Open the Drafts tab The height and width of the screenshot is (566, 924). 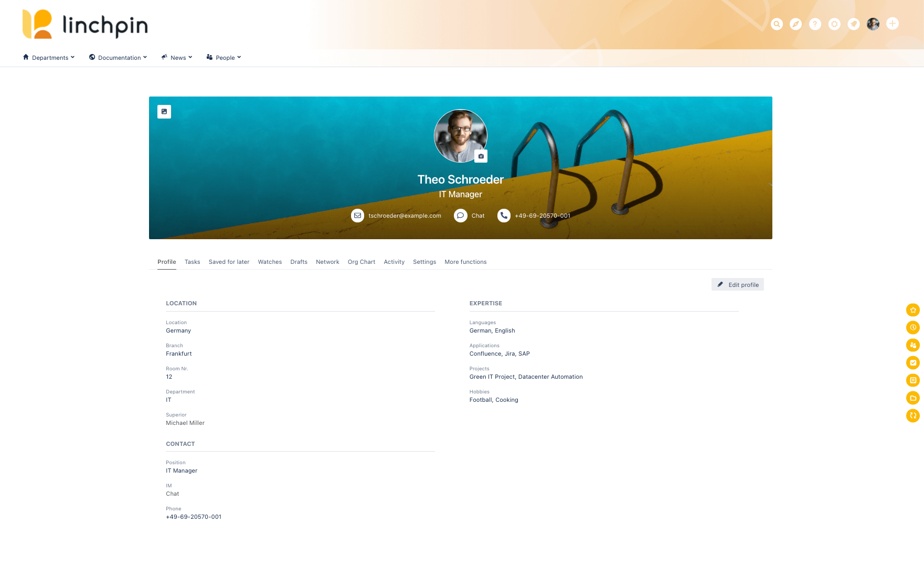pos(299,262)
